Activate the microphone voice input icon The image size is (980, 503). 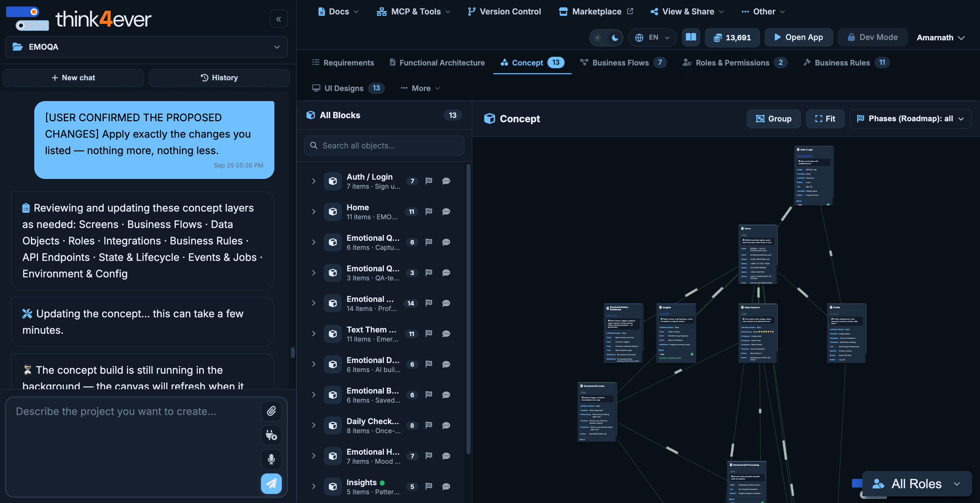(x=271, y=459)
